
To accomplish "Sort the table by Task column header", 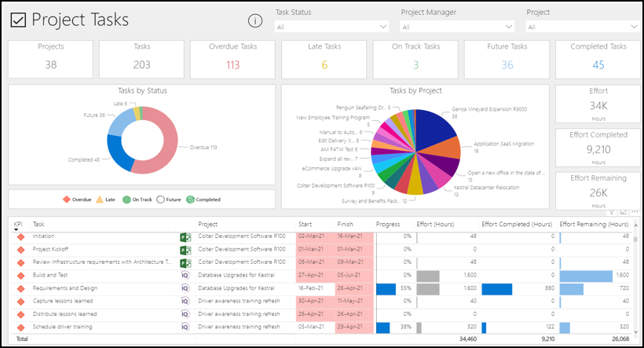I will click(38, 225).
